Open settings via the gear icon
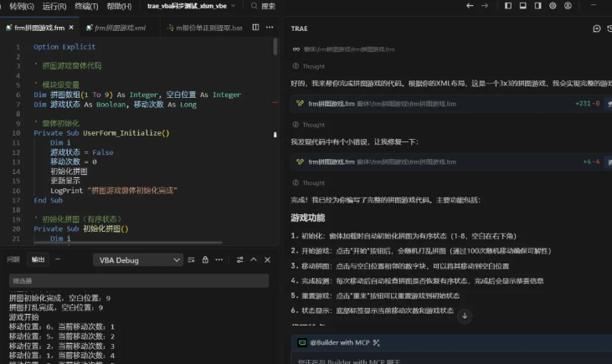Screen dimensions: 612x364 [x=553, y=6]
